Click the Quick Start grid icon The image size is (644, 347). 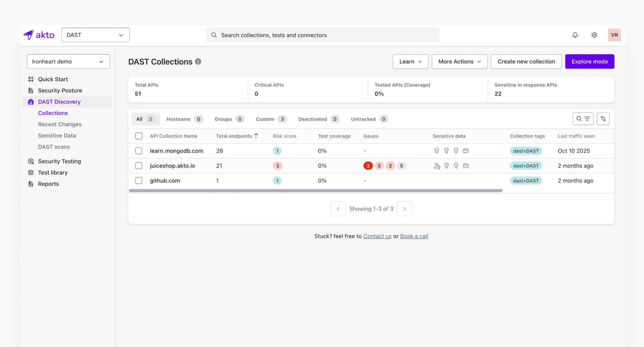click(31, 79)
